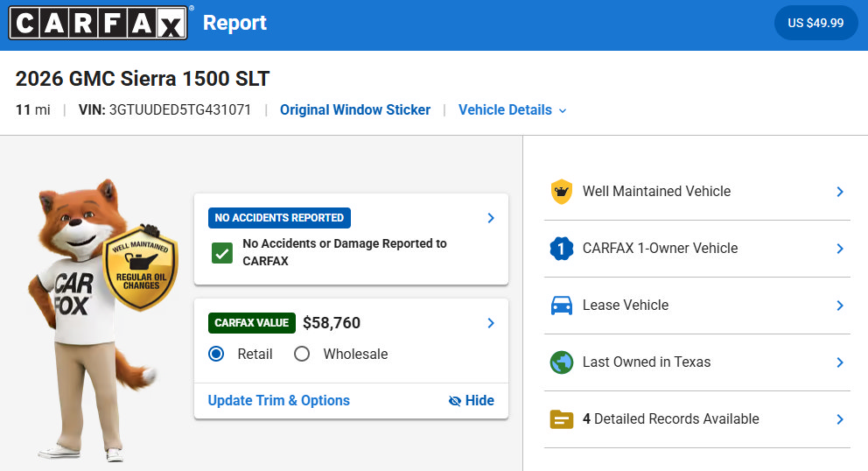The image size is (868, 471).
Task: Click No Accidents or Damage Reported text
Action: pos(345,252)
